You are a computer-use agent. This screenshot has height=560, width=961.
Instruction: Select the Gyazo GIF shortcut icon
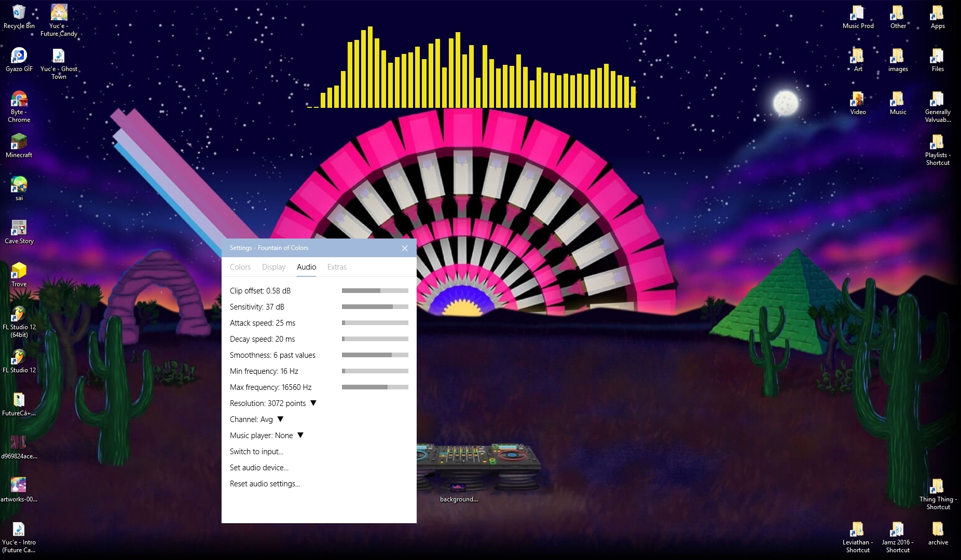coord(19,60)
